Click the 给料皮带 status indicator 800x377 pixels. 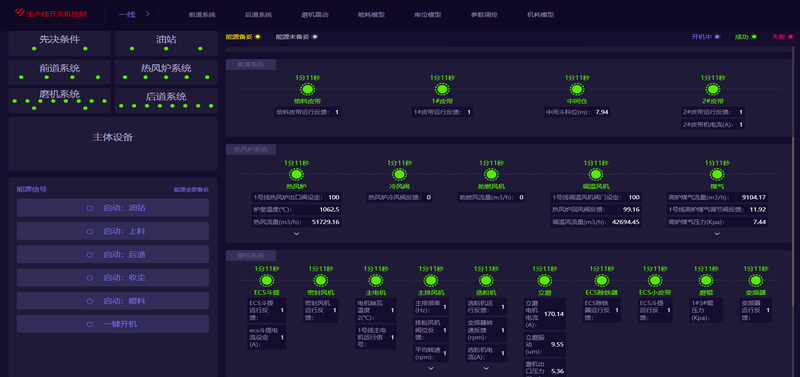307,89
